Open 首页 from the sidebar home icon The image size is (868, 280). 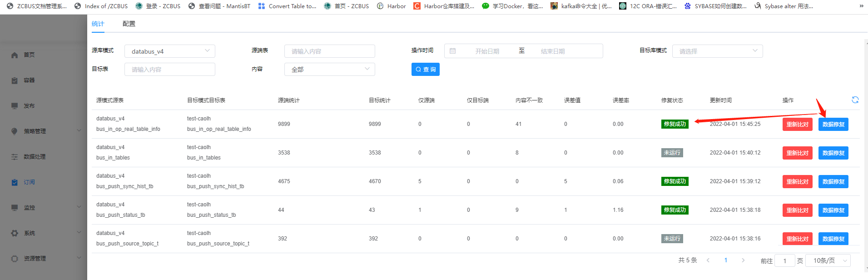(x=15, y=55)
